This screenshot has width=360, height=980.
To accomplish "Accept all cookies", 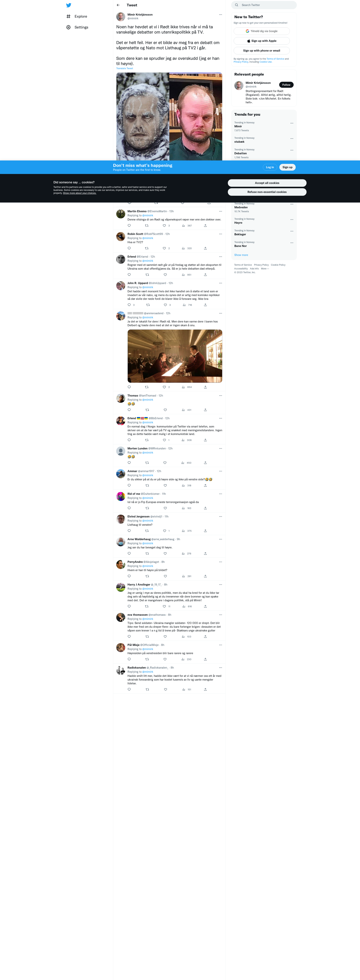I will (267, 183).
